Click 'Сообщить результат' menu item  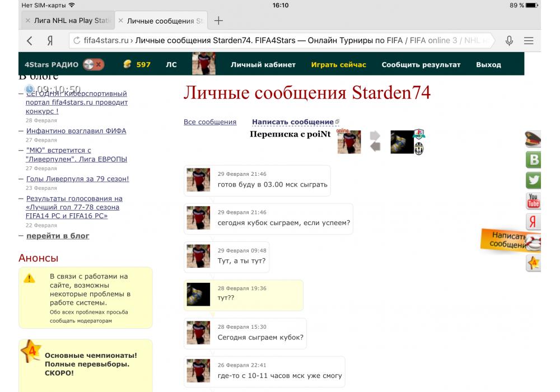pyautogui.click(x=421, y=64)
